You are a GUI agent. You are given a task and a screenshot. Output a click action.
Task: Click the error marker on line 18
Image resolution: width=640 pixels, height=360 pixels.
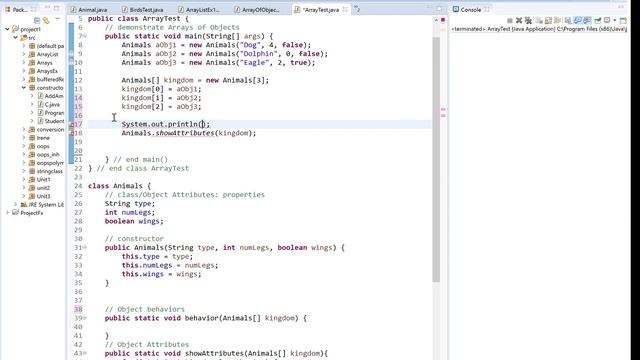coord(71,133)
